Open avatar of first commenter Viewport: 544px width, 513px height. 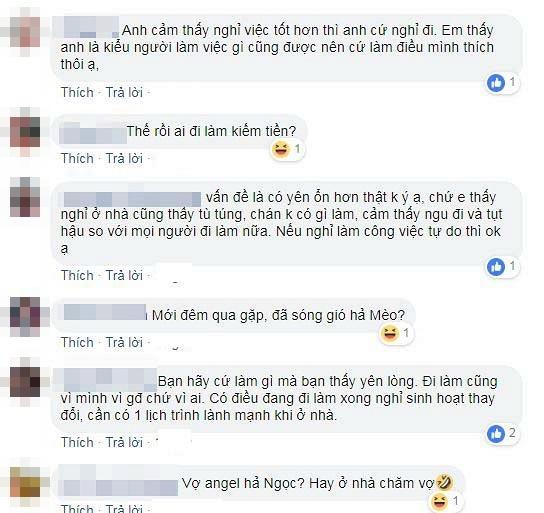[25, 32]
